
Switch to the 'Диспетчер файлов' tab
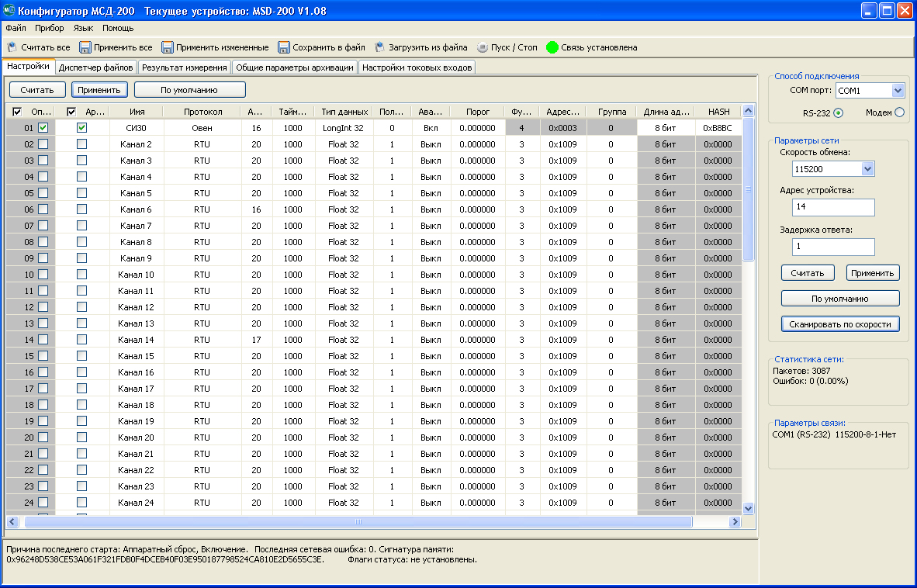click(x=96, y=67)
